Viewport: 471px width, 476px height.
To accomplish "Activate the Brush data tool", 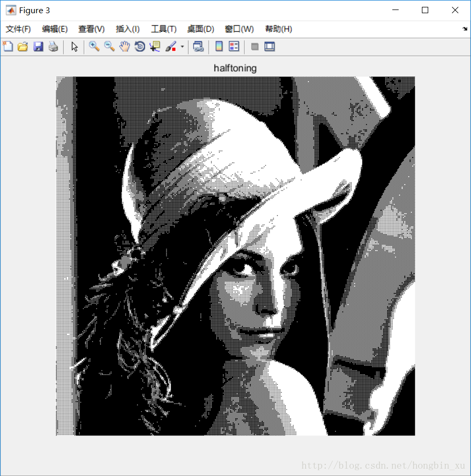I will tap(171, 46).
